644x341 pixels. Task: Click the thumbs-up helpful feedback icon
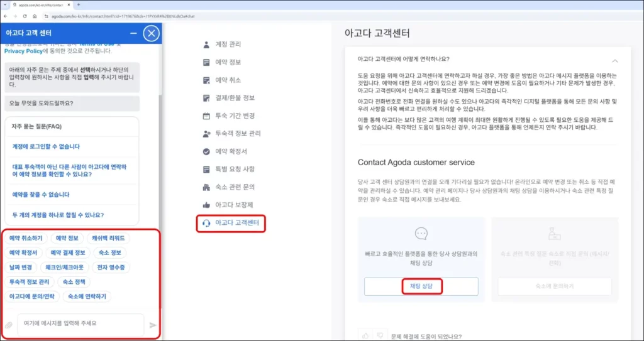pos(365,336)
